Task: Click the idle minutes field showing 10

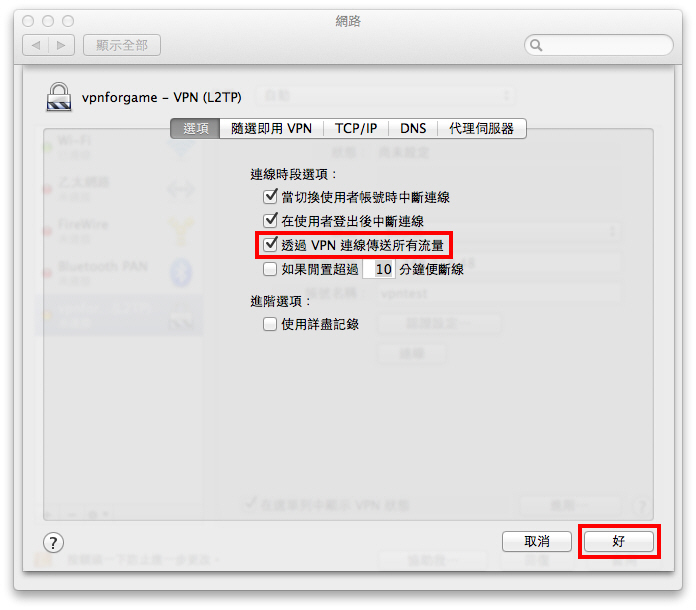Action: click(379, 269)
